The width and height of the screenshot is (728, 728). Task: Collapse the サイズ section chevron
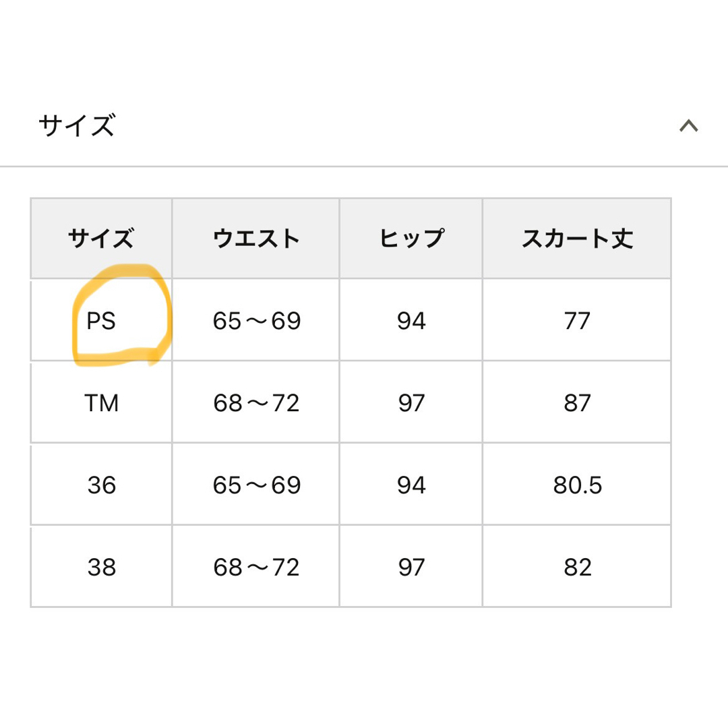click(688, 126)
